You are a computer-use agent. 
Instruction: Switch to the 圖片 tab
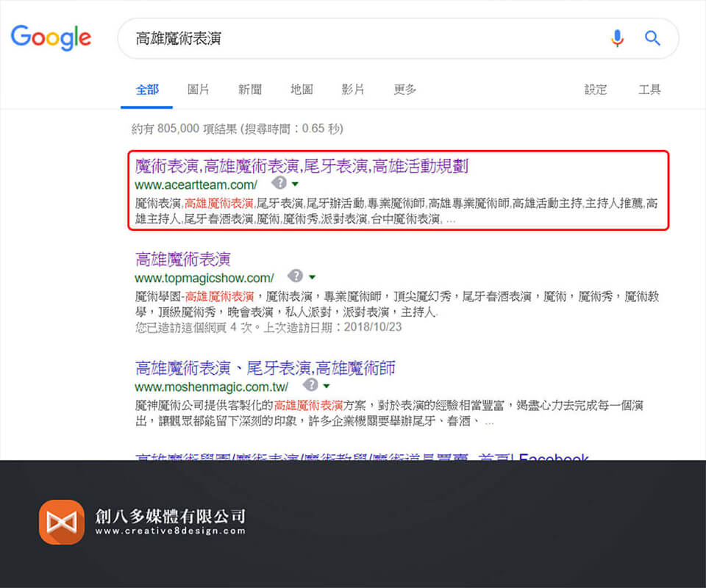(198, 90)
